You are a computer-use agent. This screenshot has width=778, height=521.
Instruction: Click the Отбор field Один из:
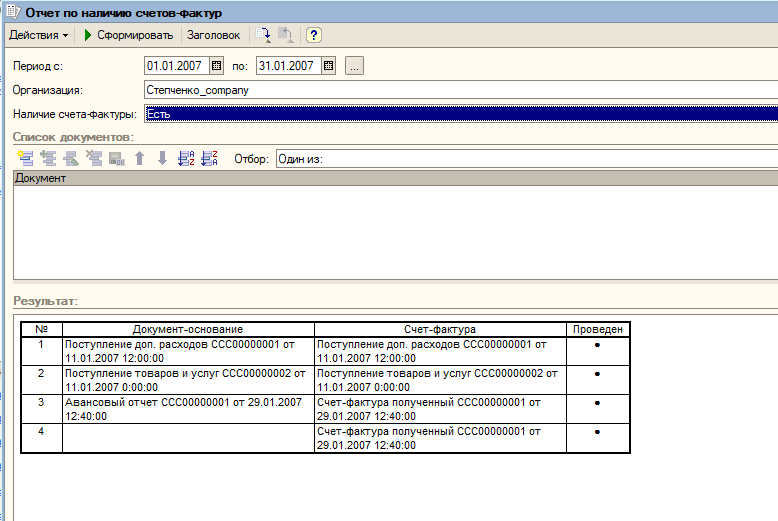point(527,159)
